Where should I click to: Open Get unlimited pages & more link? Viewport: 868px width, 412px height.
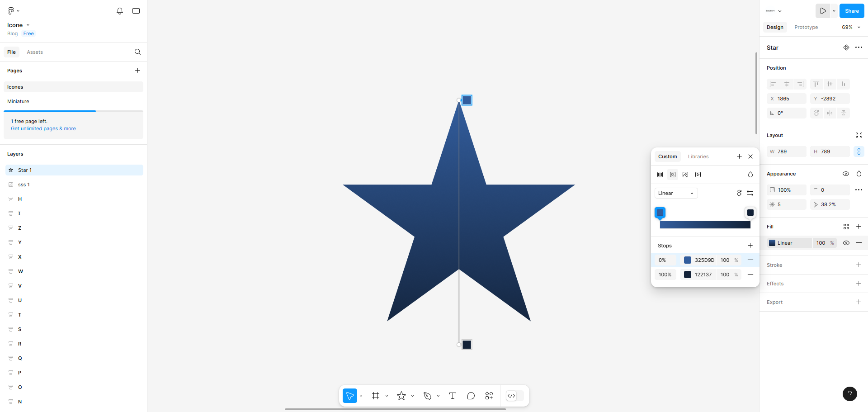tap(43, 128)
